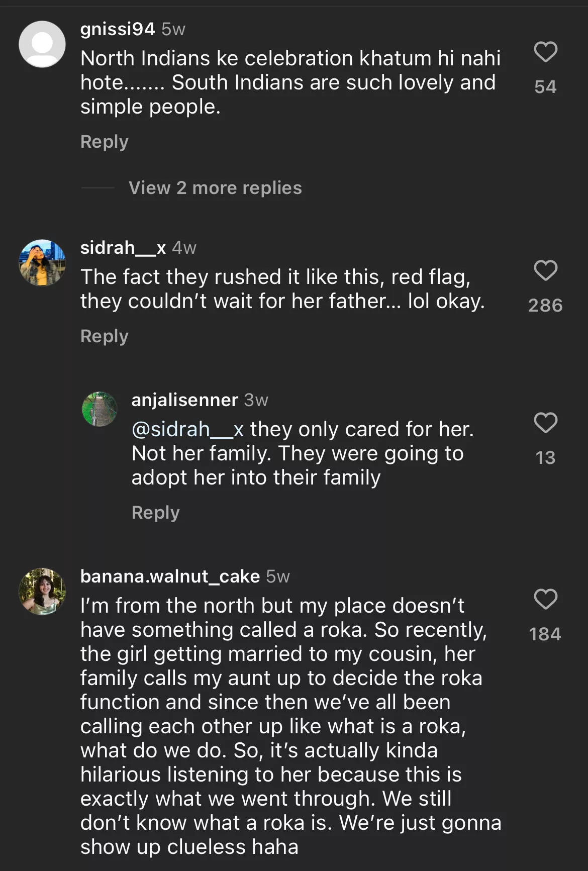Reply to anjalisenner's comment
This screenshot has height=871, width=588.
(155, 513)
